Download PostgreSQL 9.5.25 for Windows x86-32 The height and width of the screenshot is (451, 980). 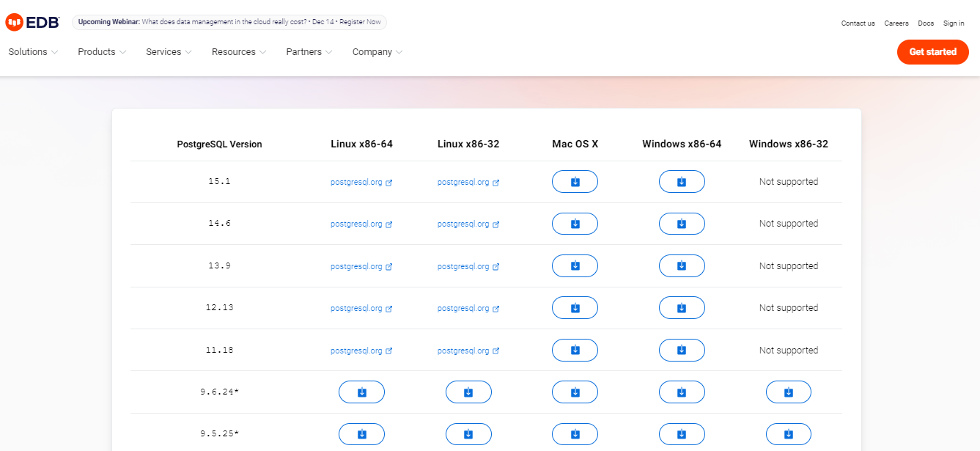coord(789,434)
